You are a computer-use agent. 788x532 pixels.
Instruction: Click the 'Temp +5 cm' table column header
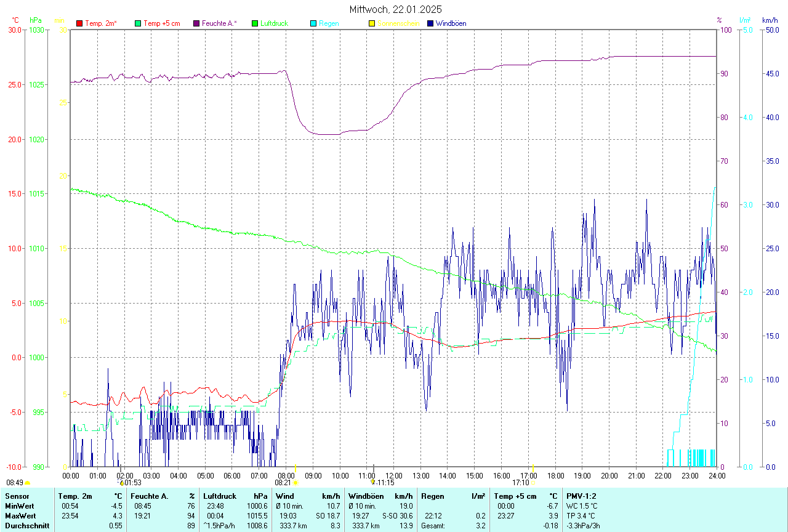[x=514, y=496]
